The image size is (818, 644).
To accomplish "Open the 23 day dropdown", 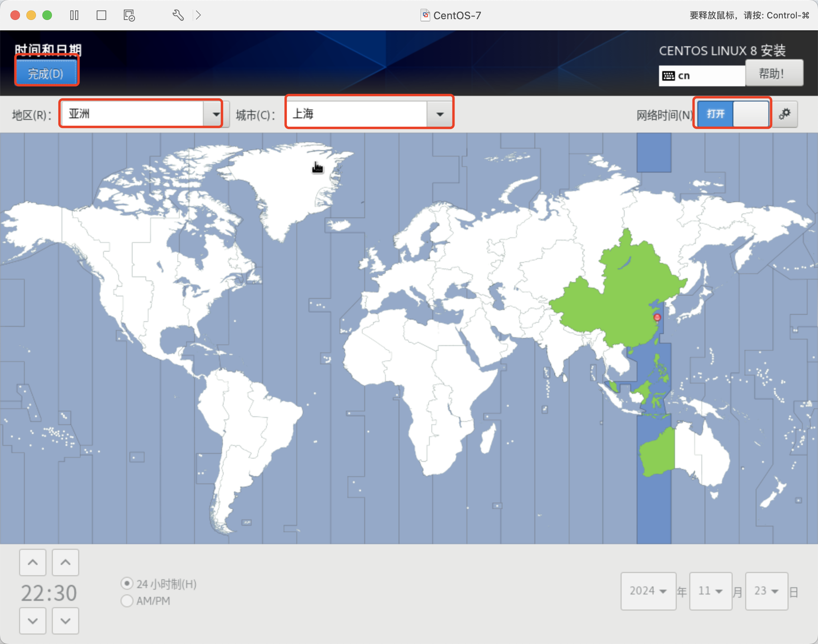I will pyautogui.click(x=766, y=591).
